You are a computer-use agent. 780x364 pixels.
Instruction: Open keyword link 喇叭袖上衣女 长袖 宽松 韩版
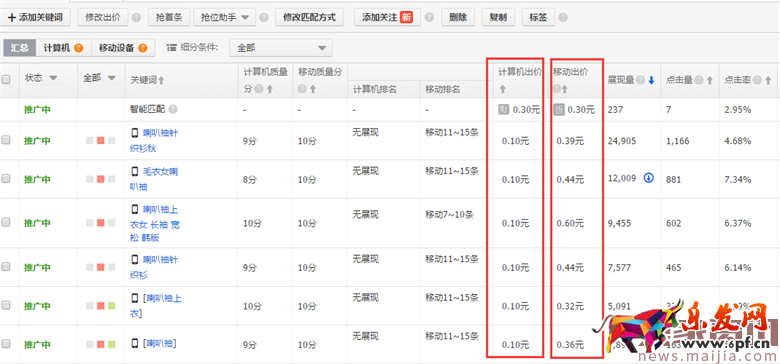pos(155,223)
